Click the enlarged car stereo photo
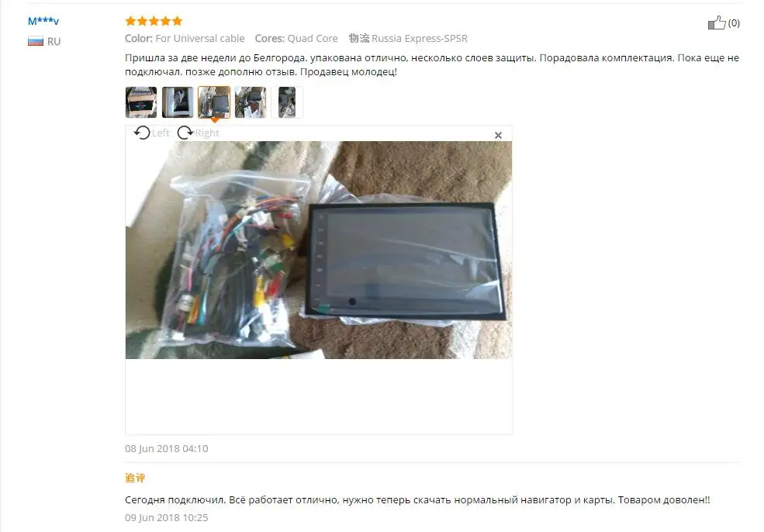 319,250
